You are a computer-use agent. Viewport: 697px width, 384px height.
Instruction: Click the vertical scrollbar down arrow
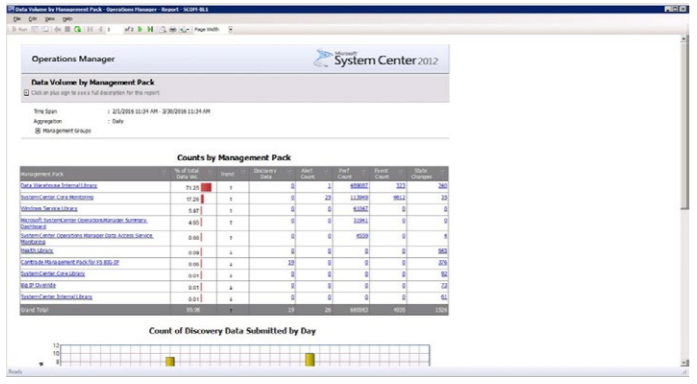click(x=685, y=363)
